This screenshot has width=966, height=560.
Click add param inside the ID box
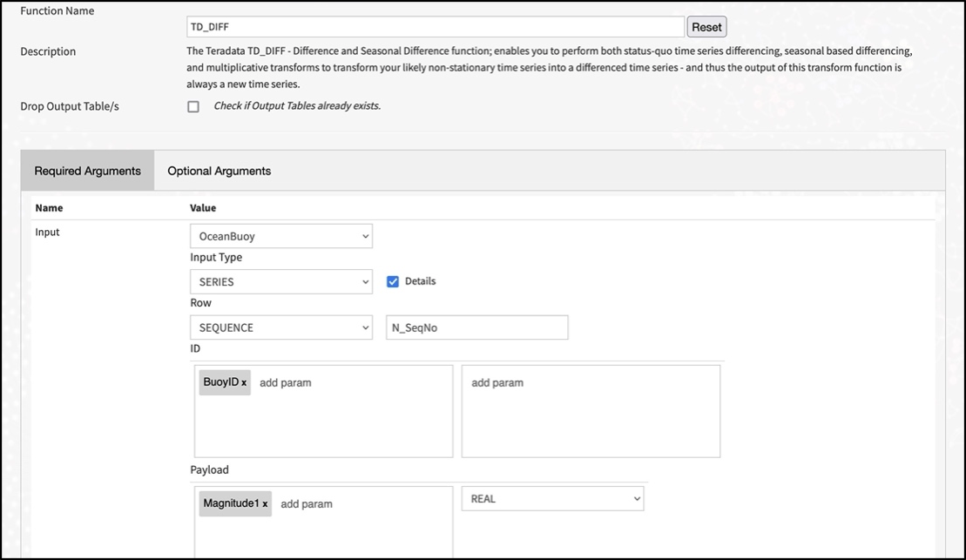click(x=287, y=381)
